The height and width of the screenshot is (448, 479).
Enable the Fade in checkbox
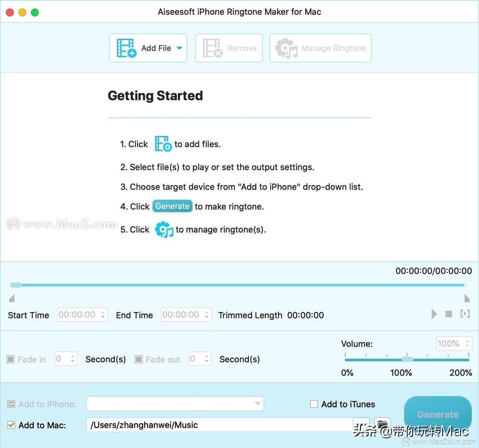11,360
